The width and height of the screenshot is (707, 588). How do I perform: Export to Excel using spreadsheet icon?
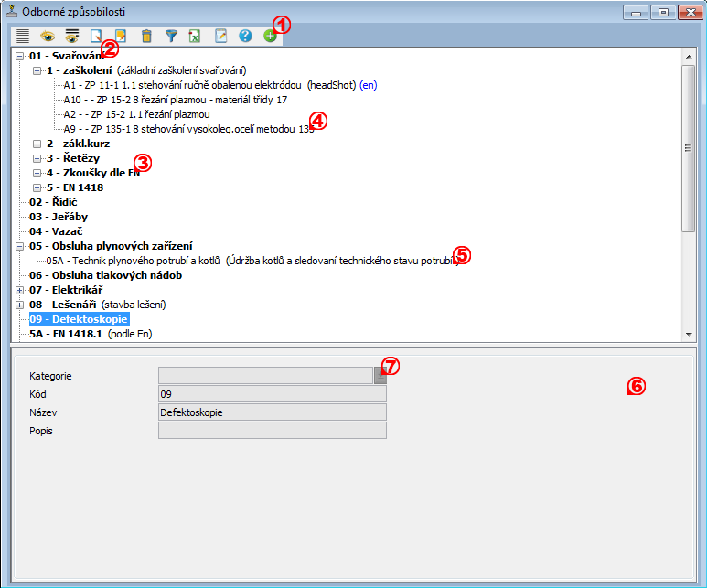195,36
